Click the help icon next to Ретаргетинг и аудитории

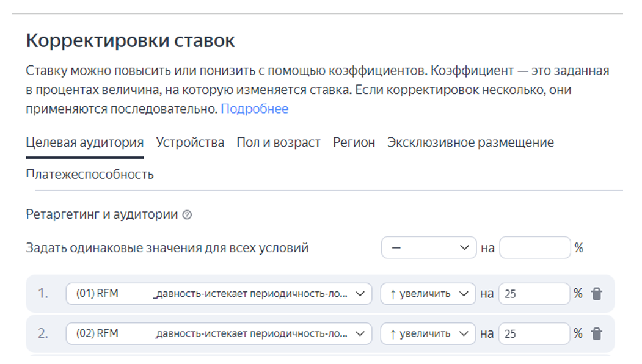(x=188, y=215)
